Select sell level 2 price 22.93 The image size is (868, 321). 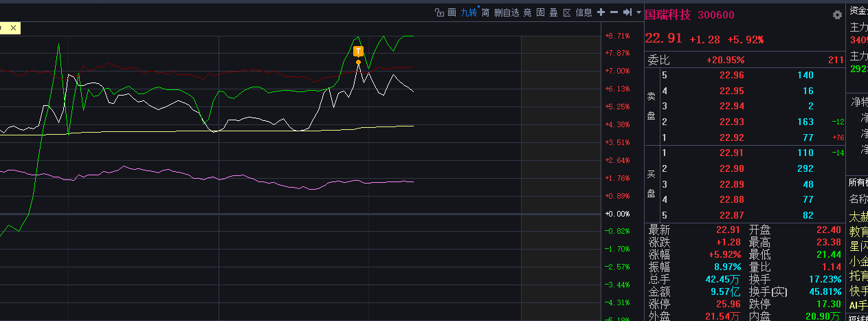point(731,122)
